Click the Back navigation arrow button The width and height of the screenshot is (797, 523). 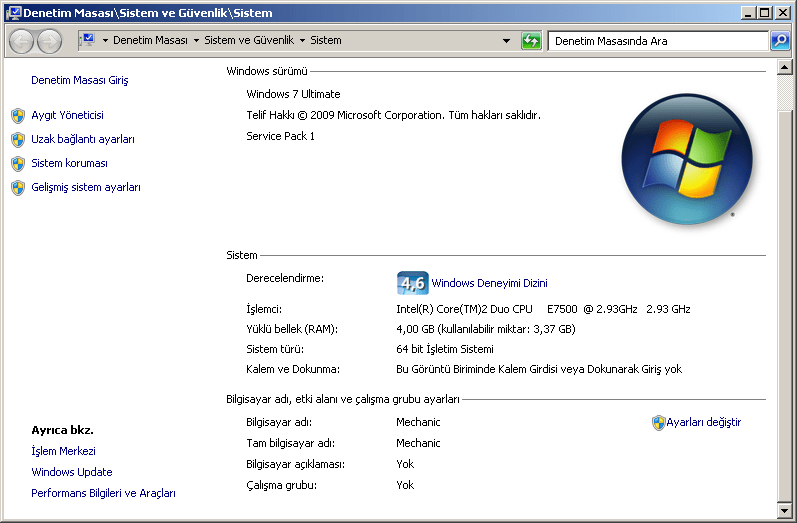[x=21, y=41]
